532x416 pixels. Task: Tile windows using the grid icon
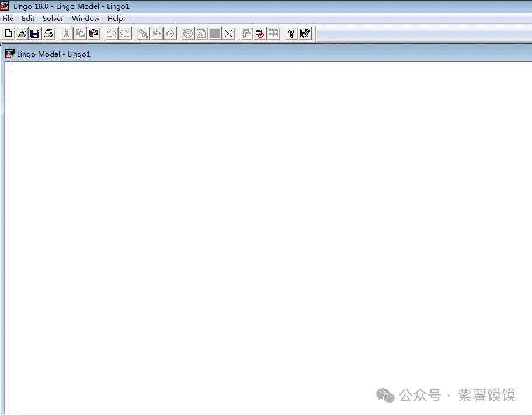click(x=273, y=34)
